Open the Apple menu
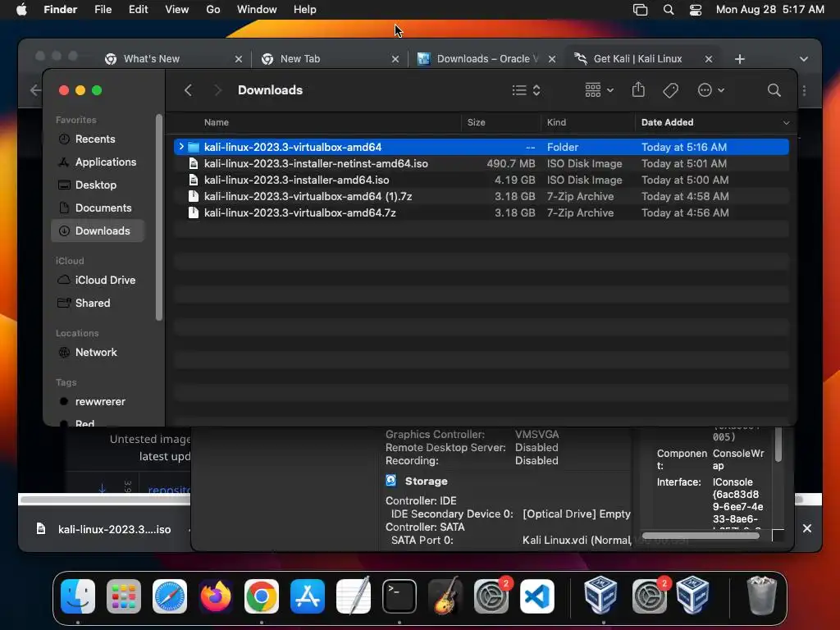The image size is (840, 630). point(21,10)
